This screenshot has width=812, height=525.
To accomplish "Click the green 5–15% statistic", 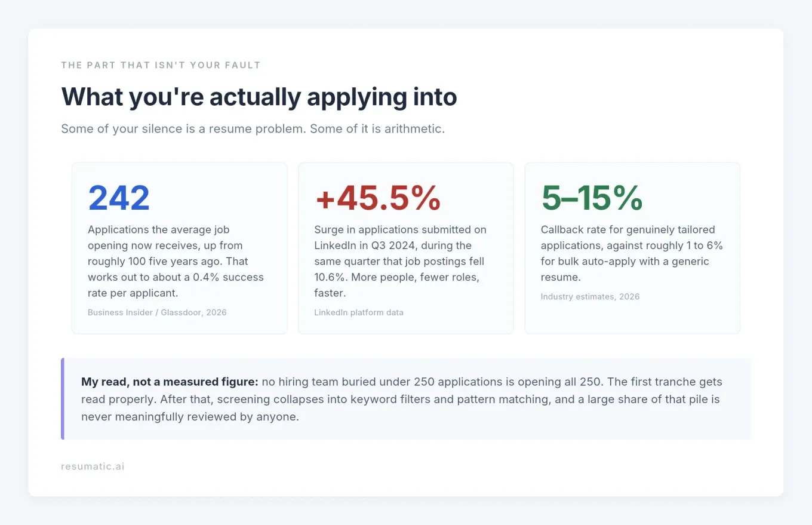I will pos(592,198).
